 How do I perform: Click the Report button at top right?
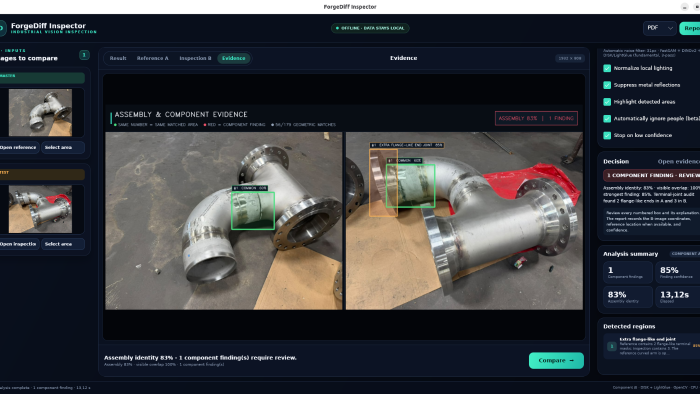pyautogui.click(x=690, y=28)
